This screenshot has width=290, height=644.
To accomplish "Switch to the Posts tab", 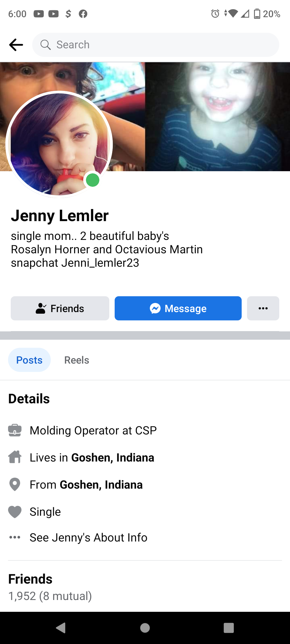I will [x=29, y=360].
